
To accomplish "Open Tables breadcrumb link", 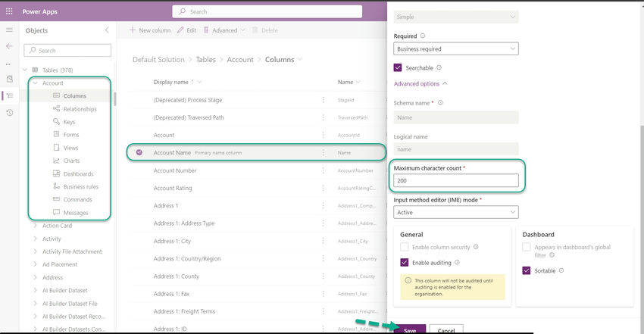I will tap(206, 60).
